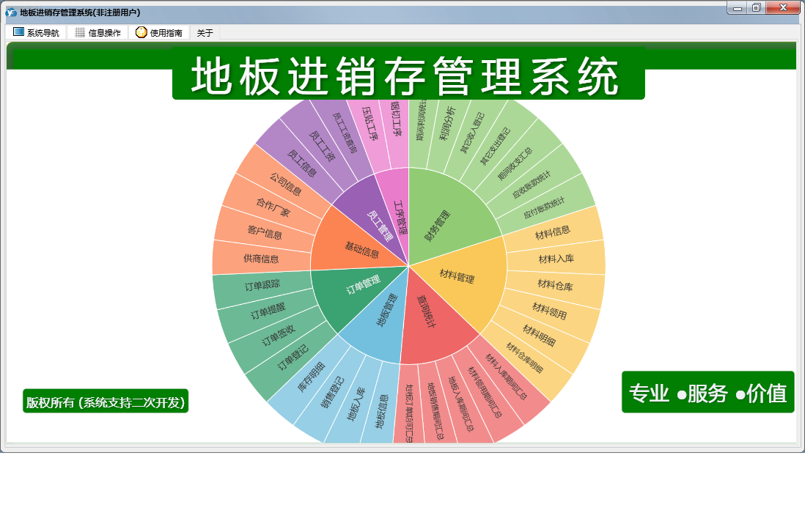Open the 地板信息 segment
Viewport: 805px width, 532px height.
point(381,411)
